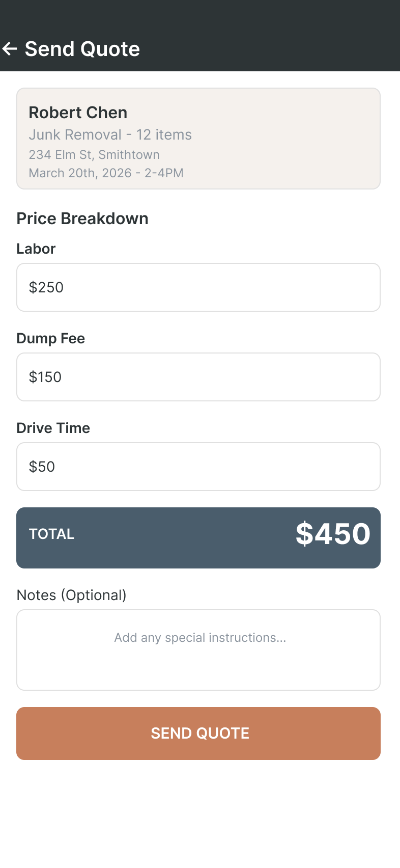Click the March 20th, 2026 date line
400x868 pixels.
click(x=106, y=173)
